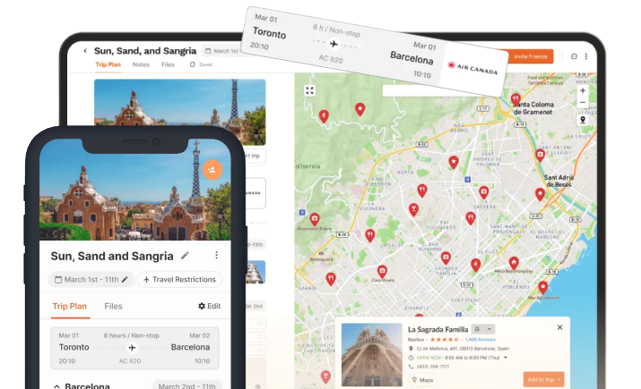Click the tablet trip title Sun, Sand, and Sangria
This screenshot has height=389, width=641.
pyautogui.click(x=145, y=51)
